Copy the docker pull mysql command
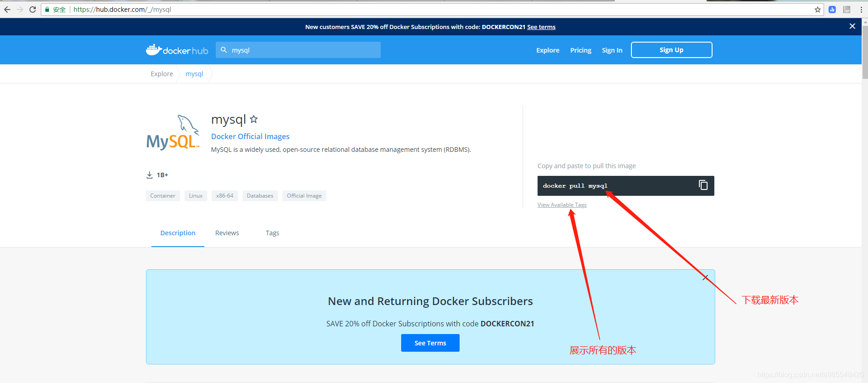Viewport: 868px width, 383px height. pyautogui.click(x=703, y=185)
